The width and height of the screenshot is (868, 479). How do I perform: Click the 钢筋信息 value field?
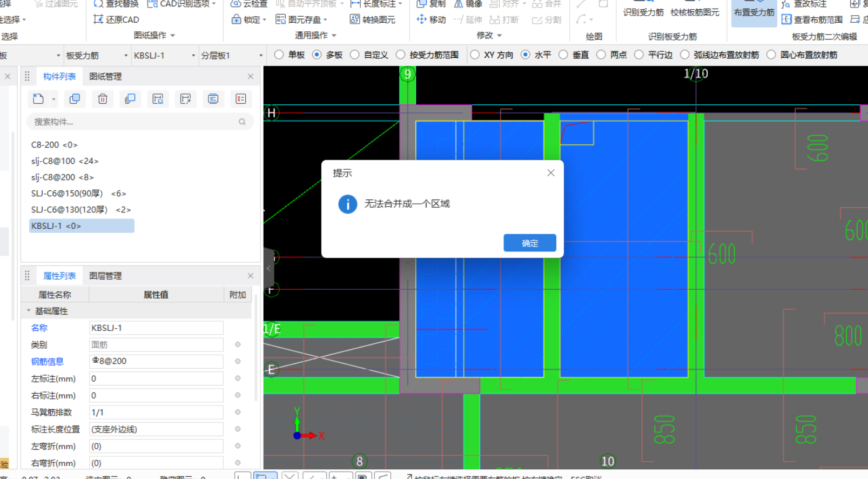click(x=156, y=361)
